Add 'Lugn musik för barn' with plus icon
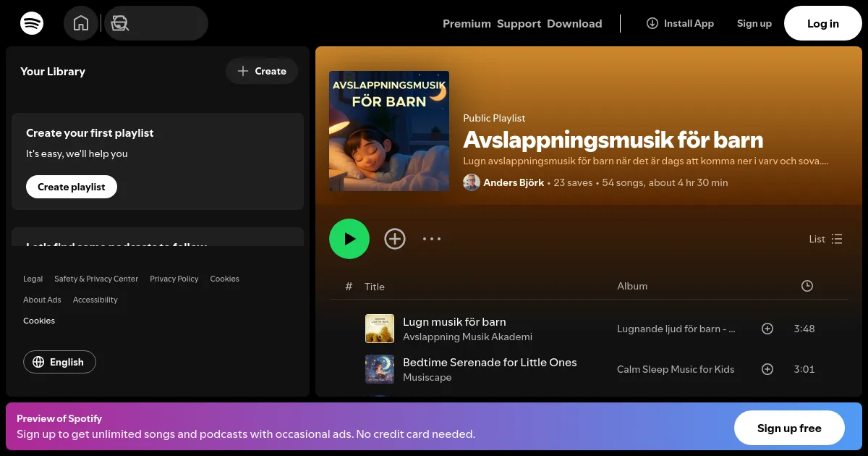The width and height of the screenshot is (868, 456). [767, 329]
